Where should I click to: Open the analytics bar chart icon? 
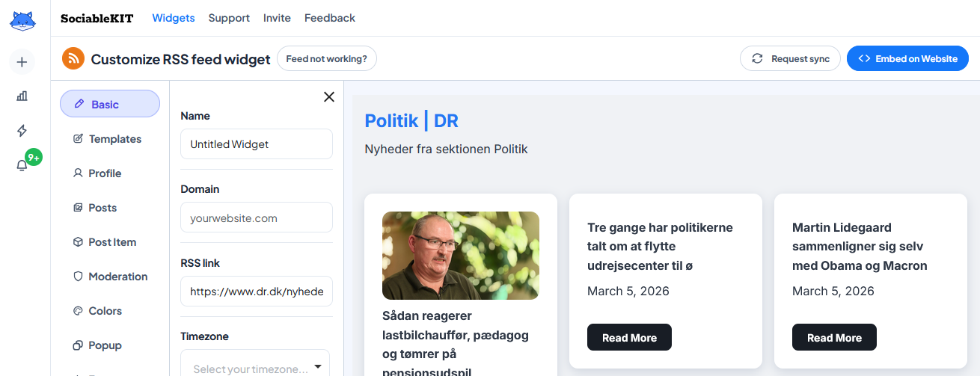pos(22,96)
